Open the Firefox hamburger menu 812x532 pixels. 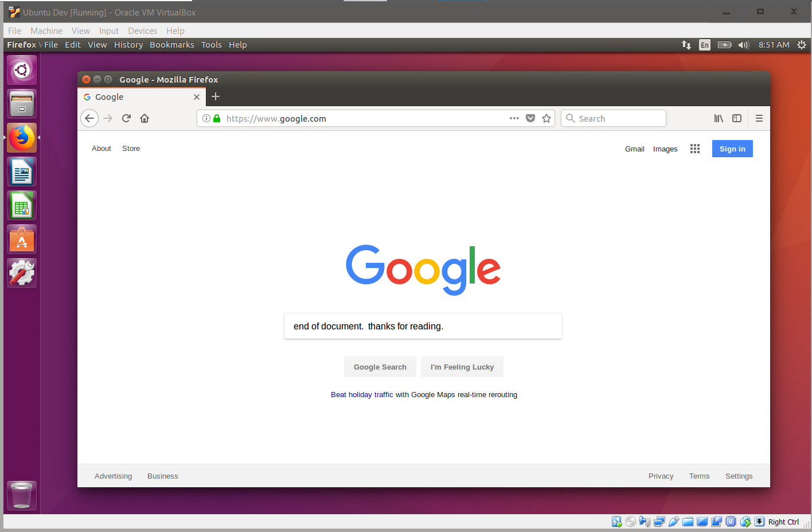759,118
